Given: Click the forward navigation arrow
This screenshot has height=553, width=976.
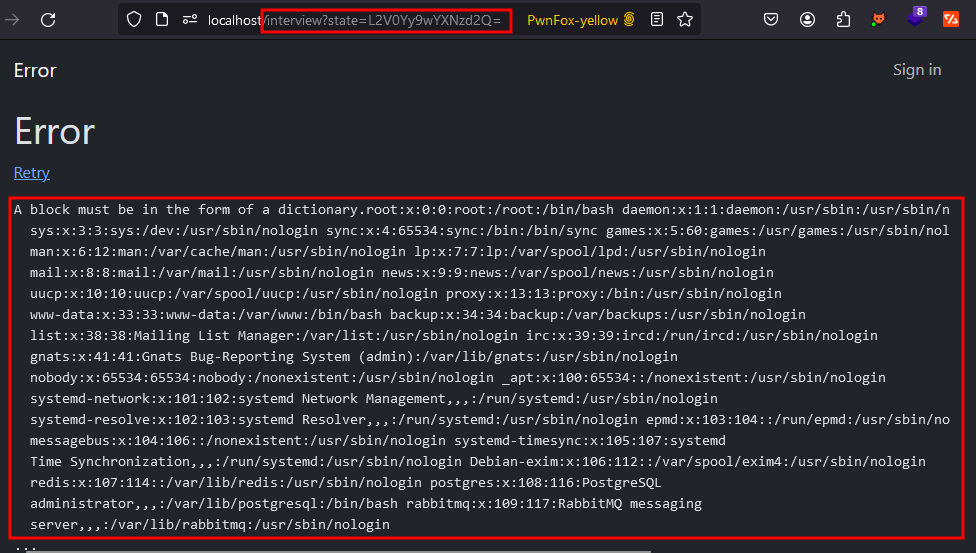Looking at the screenshot, I should [12, 19].
